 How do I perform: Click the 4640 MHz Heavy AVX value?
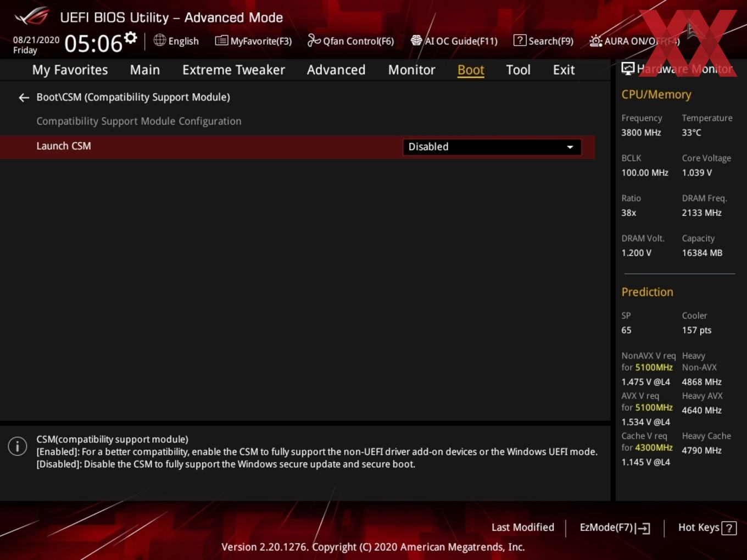point(701,410)
